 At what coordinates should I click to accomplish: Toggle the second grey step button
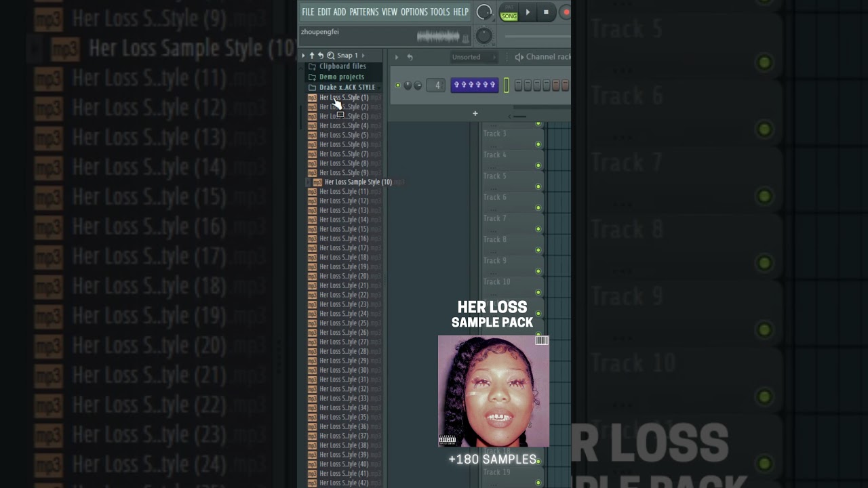point(528,85)
